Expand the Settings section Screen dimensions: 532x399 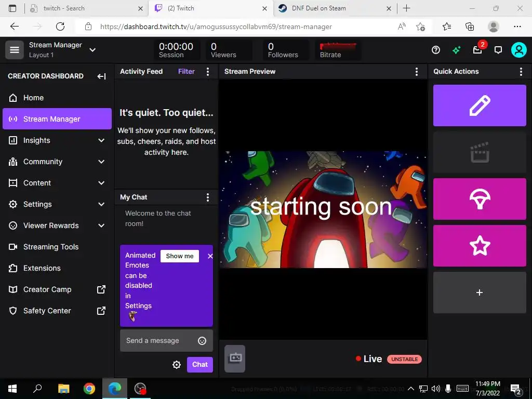(x=57, y=204)
